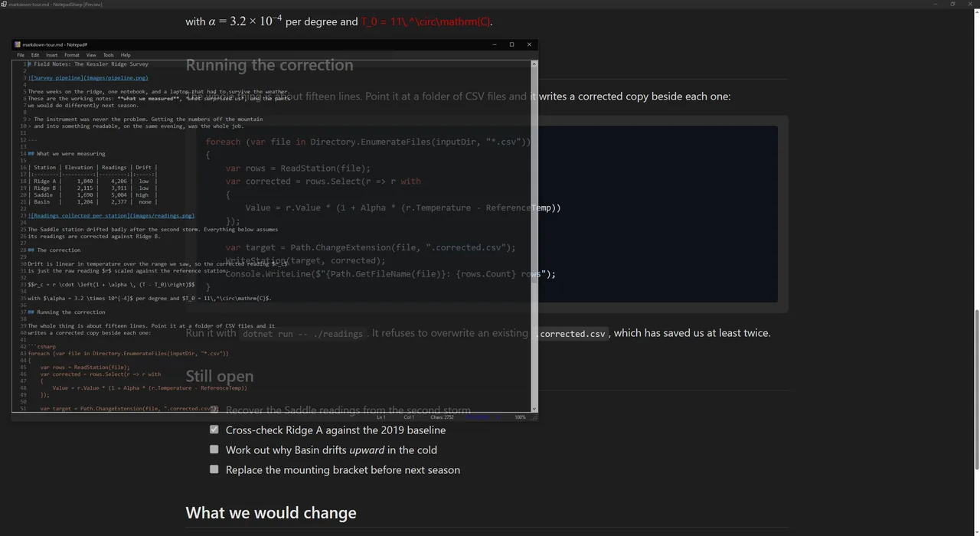Click the resize grip in the editor corner

click(534, 417)
